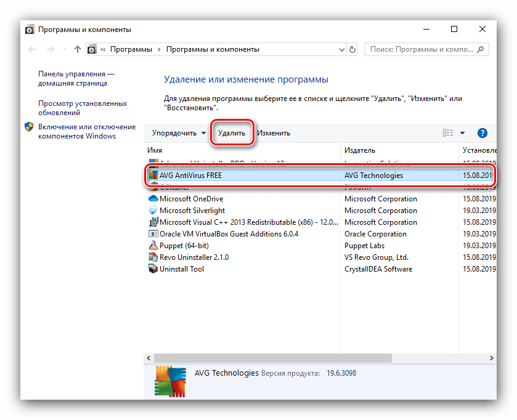Viewport: 517px width, 420px height.
Task: Select the Microsoft Silverlight list entry
Action: point(191,211)
